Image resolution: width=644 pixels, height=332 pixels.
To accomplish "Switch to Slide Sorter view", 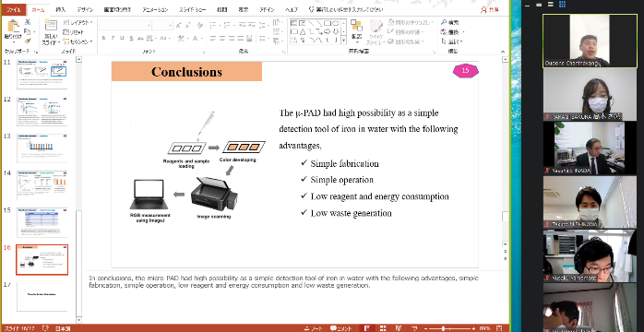I will [383, 328].
